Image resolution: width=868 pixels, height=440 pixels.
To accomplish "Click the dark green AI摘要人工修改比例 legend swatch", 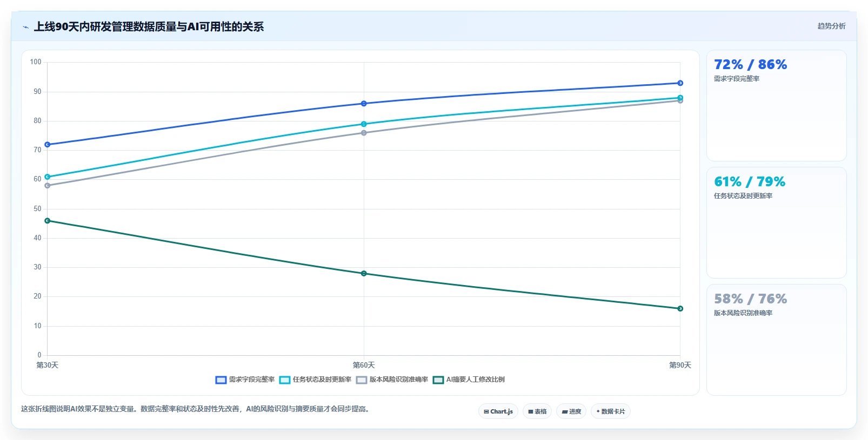I will (x=438, y=380).
